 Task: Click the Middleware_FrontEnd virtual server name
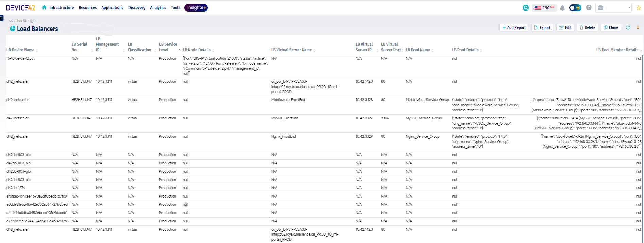pos(288,100)
